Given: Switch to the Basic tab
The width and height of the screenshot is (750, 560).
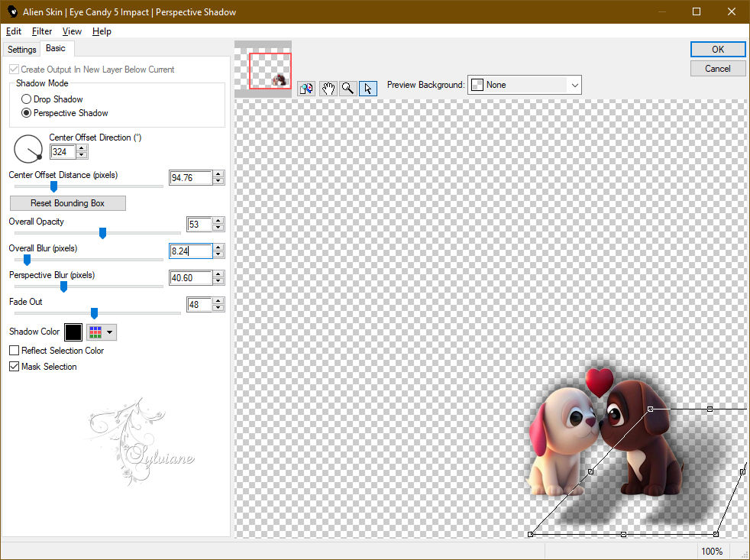Looking at the screenshot, I should [56, 48].
